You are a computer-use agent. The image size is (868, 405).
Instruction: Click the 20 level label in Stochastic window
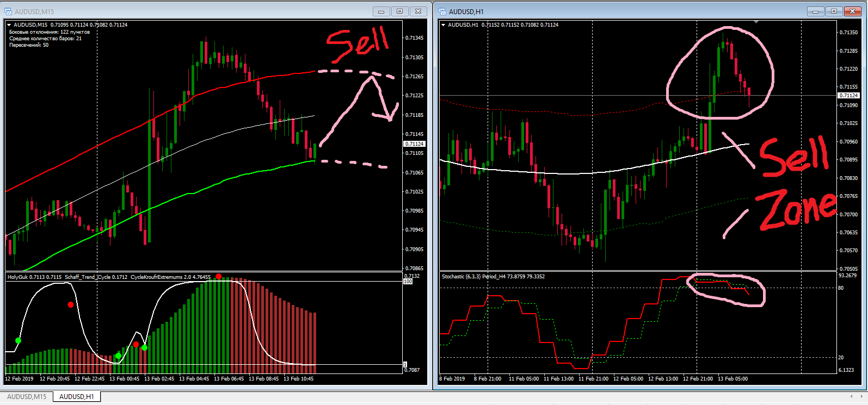point(841,358)
